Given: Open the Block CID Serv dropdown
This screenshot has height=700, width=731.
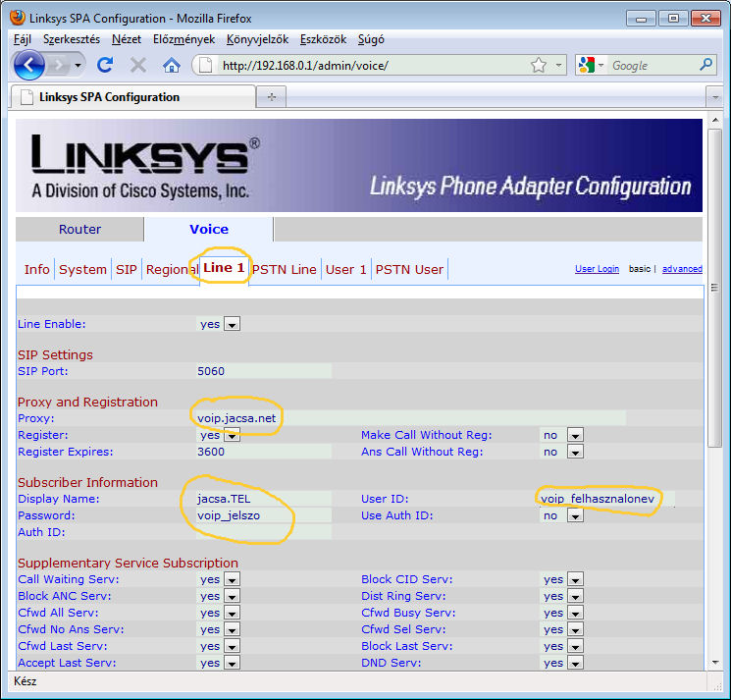Looking at the screenshot, I should [x=575, y=579].
